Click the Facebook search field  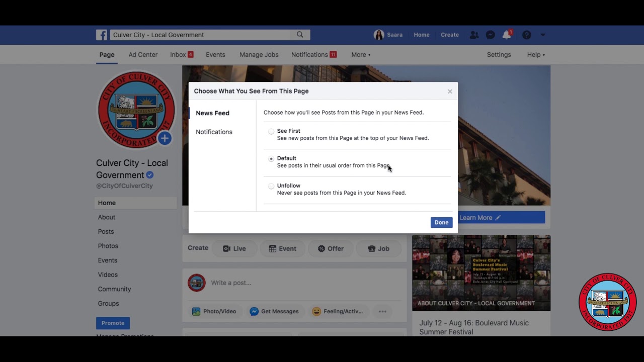200,35
